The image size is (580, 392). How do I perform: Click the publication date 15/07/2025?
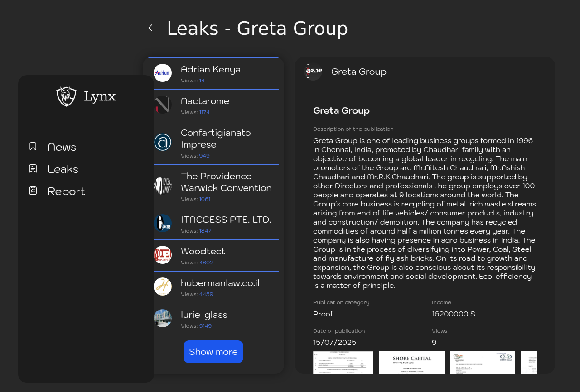point(335,342)
